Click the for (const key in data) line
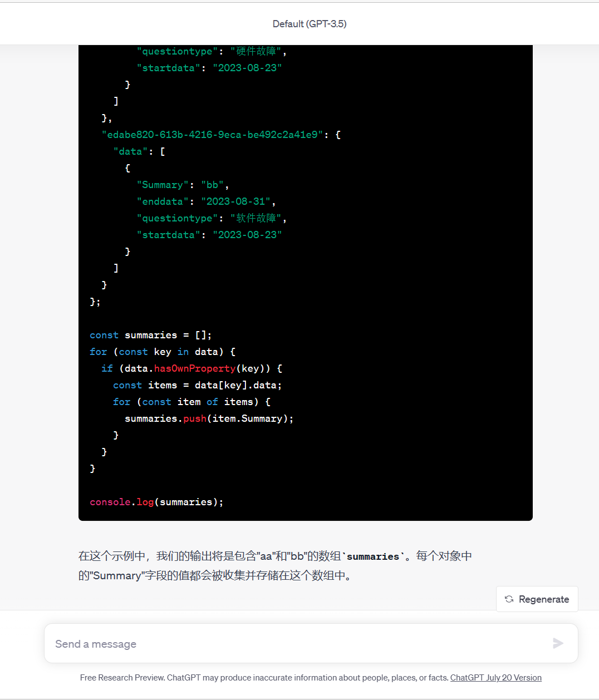 pyautogui.click(x=163, y=352)
